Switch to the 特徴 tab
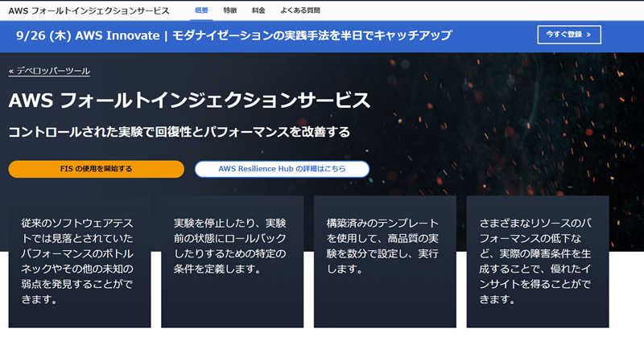This screenshot has height=337, width=644. (x=230, y=10)
